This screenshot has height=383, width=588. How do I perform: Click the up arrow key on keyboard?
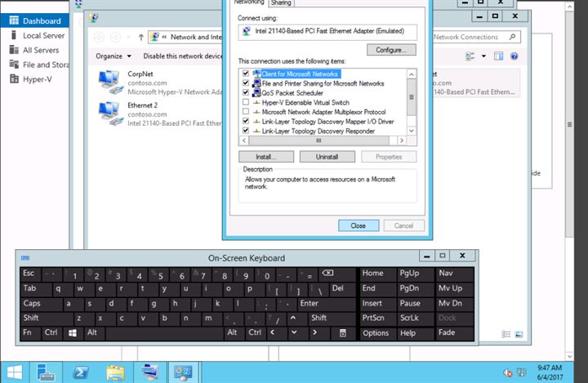[x=293, y=318]
